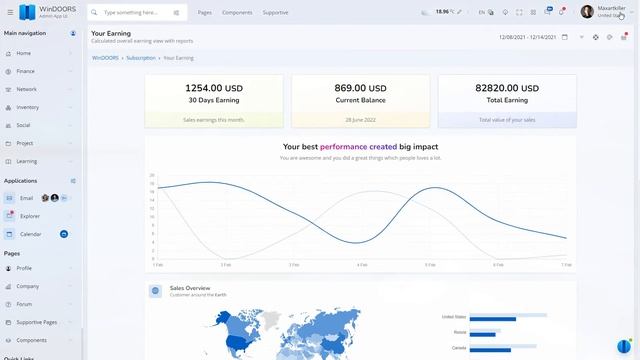Click the WinDOORS logo icon
Screen dimensions: 640x360
pos(27,12)
